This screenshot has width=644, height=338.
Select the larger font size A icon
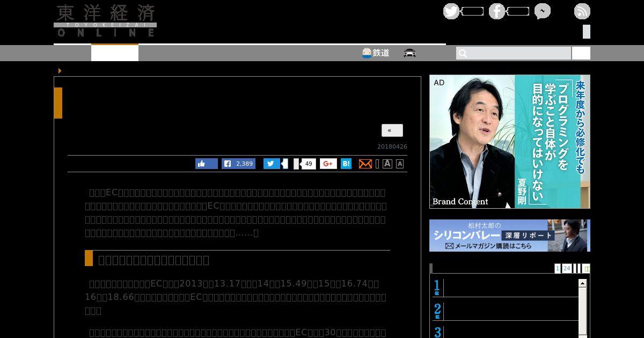(x=387, y=164)
